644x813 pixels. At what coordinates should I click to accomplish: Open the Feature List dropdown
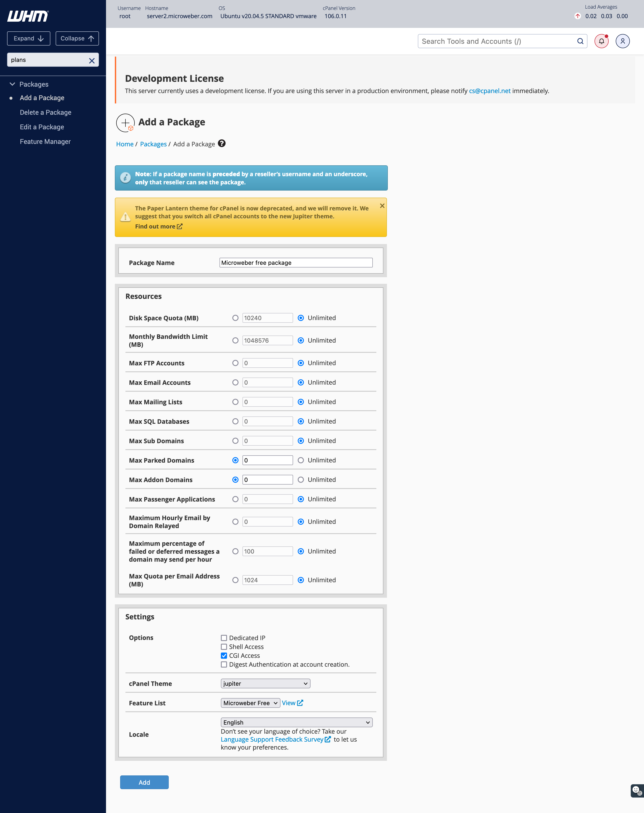click(250, 703)
